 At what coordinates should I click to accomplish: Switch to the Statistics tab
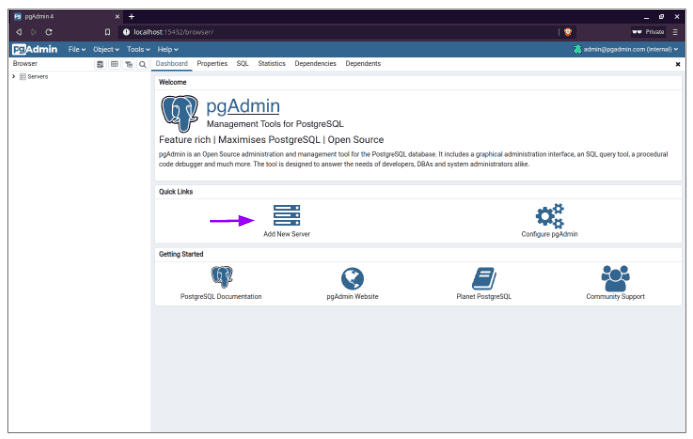point(272,64)
